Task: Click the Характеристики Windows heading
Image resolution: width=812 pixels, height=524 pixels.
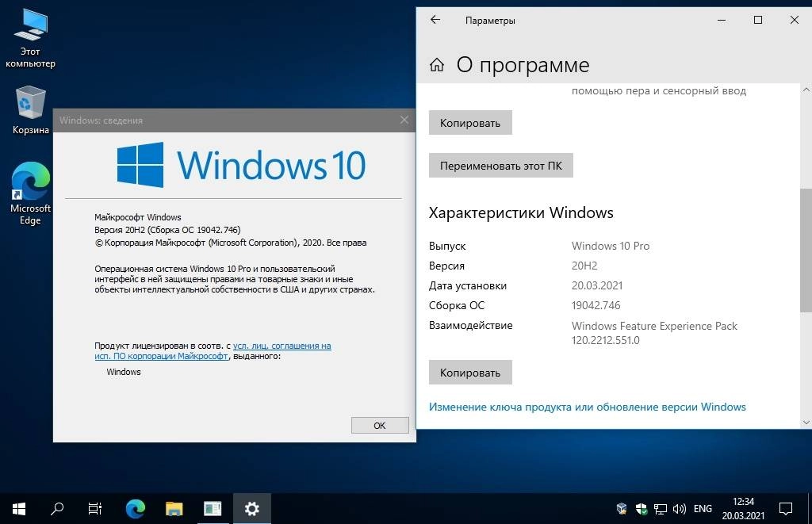Action: (x=521, y=212)
